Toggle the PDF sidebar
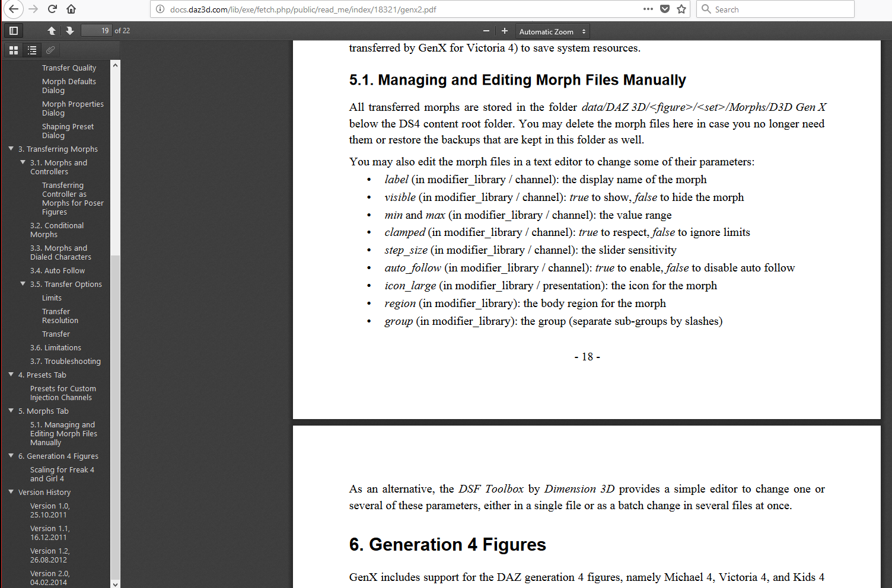The image size is (892, 588). [14, 31]
